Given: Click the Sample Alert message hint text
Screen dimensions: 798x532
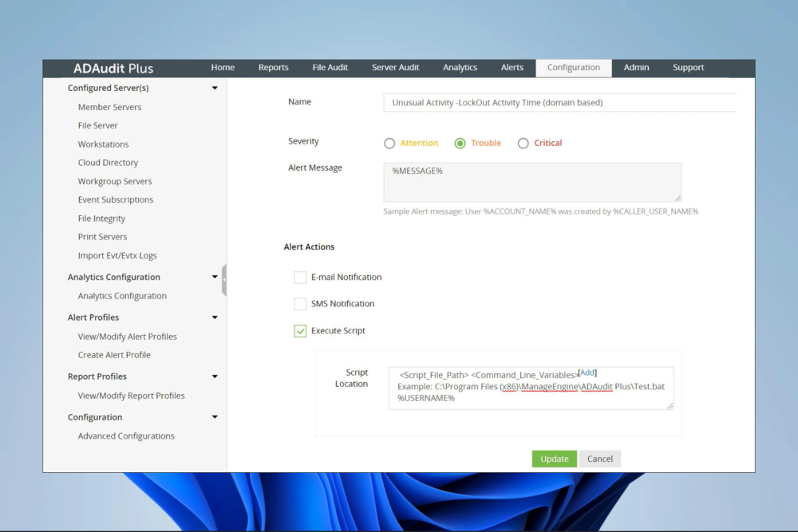Looking at the screenshot, I should (540, 211).
